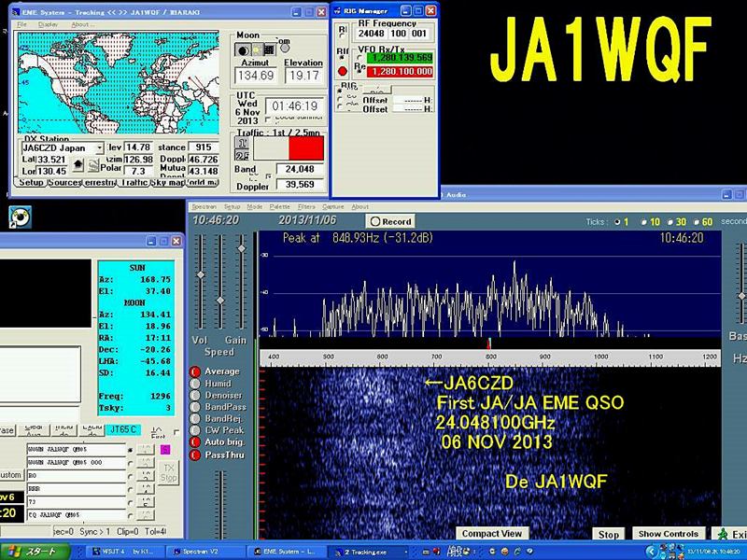Screen dimensions: 747x560
Task: Toggle PassThru option
Action: click(x=195, y=455)
